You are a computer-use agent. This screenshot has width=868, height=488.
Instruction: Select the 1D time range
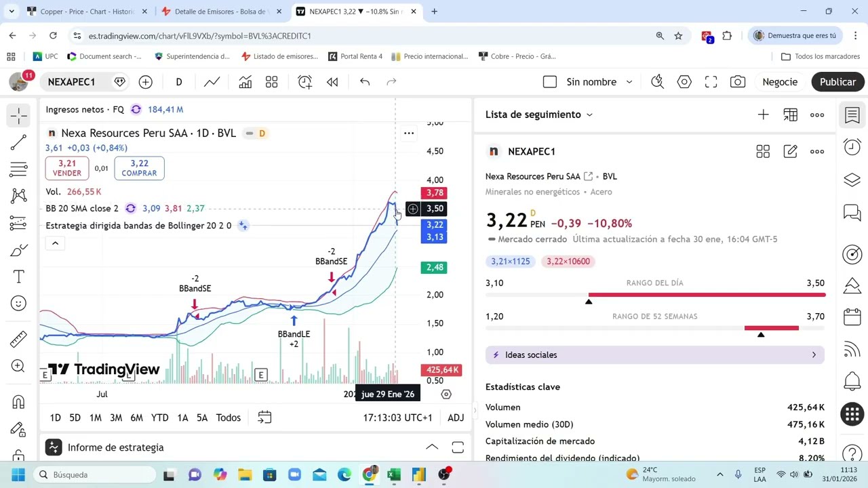point(55,418)
